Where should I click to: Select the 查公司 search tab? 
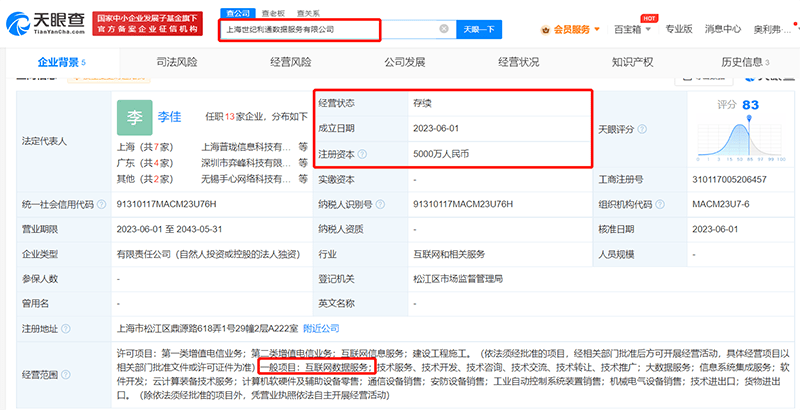pyautogui.click(x=236, y=13)
